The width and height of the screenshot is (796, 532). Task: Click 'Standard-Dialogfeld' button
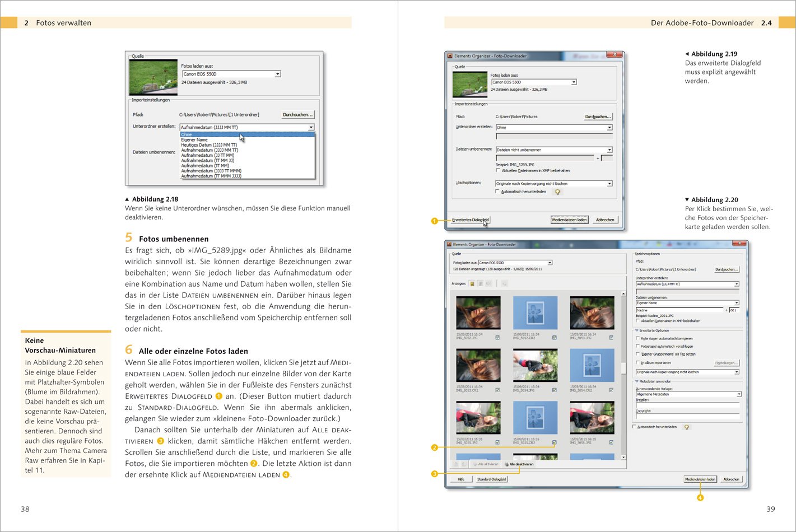[x=492, y=479]
